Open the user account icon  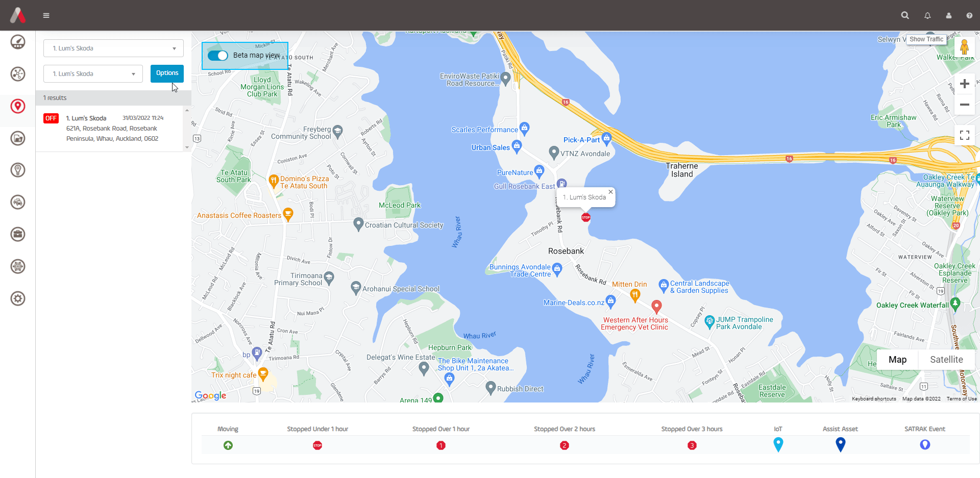[949, 16]
